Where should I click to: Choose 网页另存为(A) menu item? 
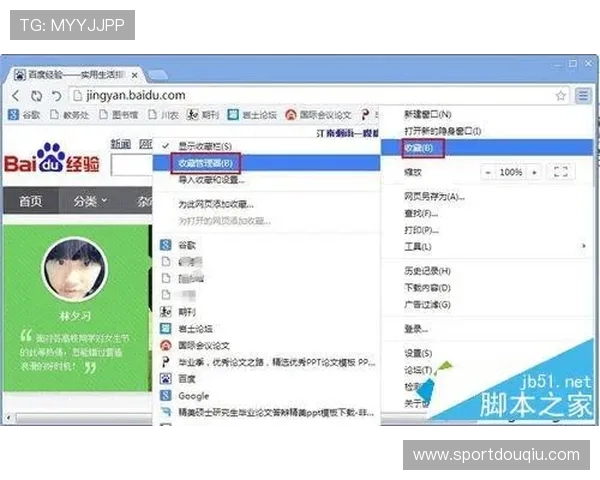(487, 197)
